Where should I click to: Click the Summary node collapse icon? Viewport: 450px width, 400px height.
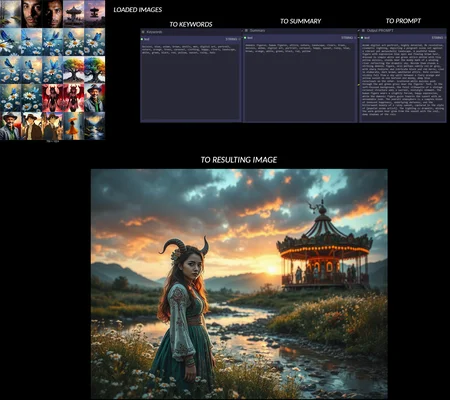pyautogui.click(x=247, y=31)
